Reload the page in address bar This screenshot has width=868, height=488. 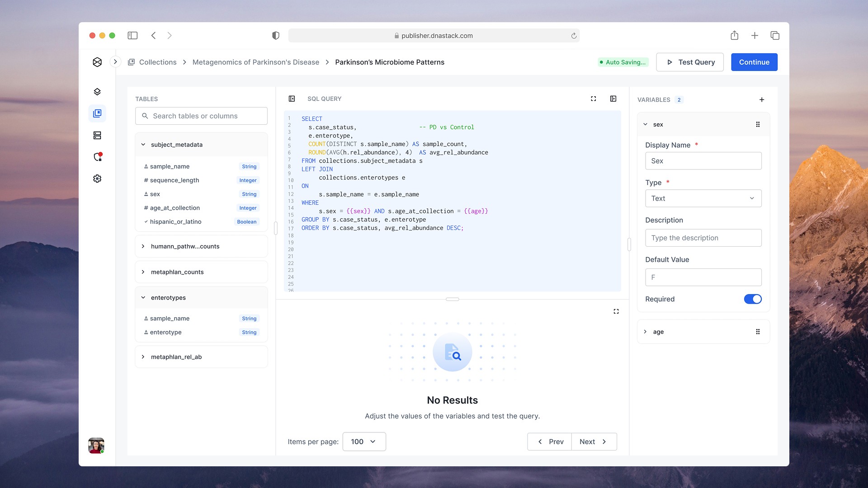tap(574, 36)
